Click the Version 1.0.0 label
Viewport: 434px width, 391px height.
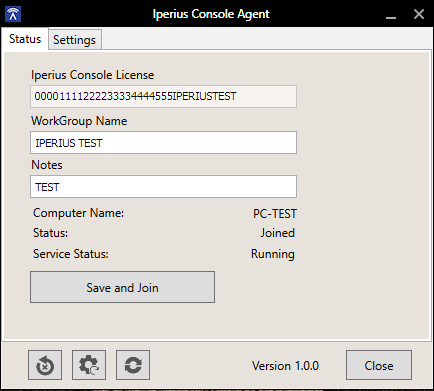point(285,366)
